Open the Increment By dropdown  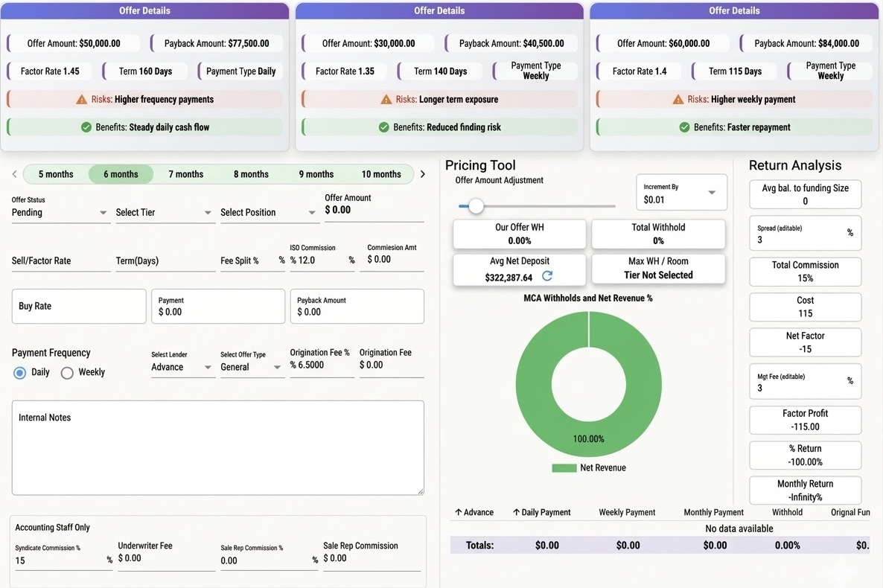[680, 194]
